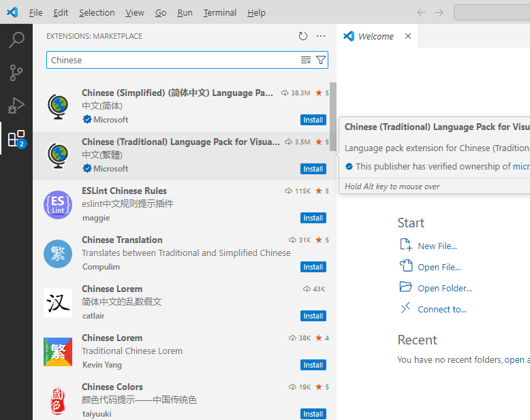Open the Help menu
530x420 pixels.
256,13
